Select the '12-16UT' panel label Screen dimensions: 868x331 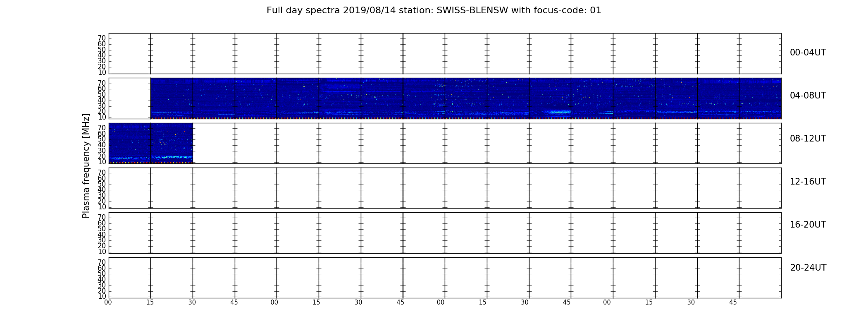point(808,182)
